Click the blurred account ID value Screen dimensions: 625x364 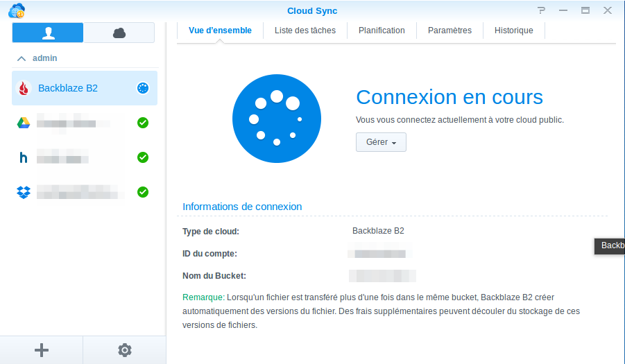coord(380,254)
